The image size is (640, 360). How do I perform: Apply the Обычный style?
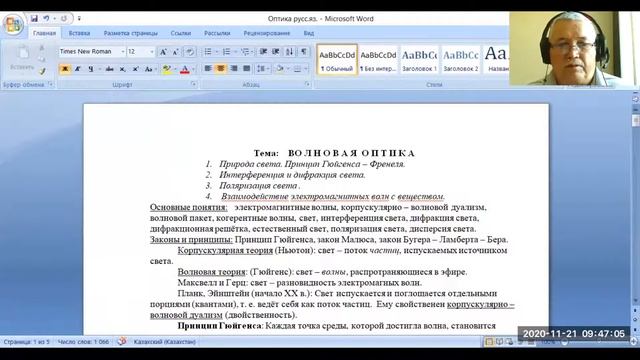[337, 60]
